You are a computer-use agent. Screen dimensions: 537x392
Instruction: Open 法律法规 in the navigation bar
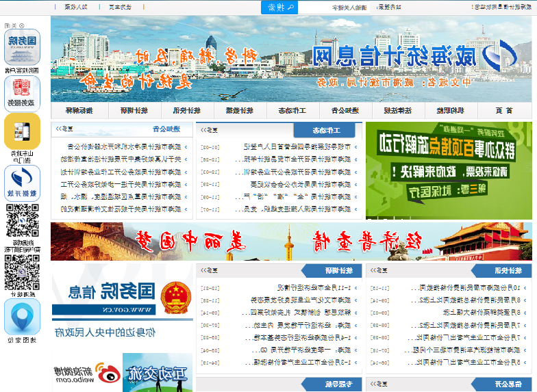click(397, 111)
